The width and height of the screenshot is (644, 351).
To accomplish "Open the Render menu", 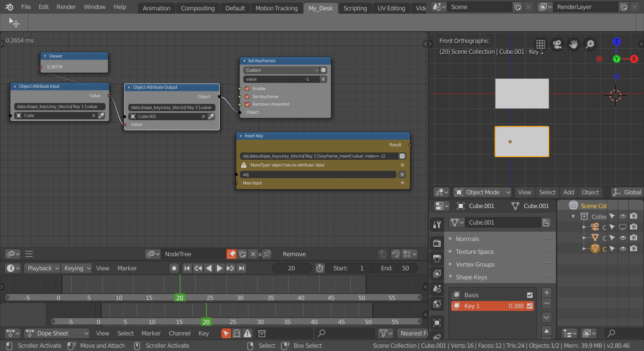I will 66,7.
